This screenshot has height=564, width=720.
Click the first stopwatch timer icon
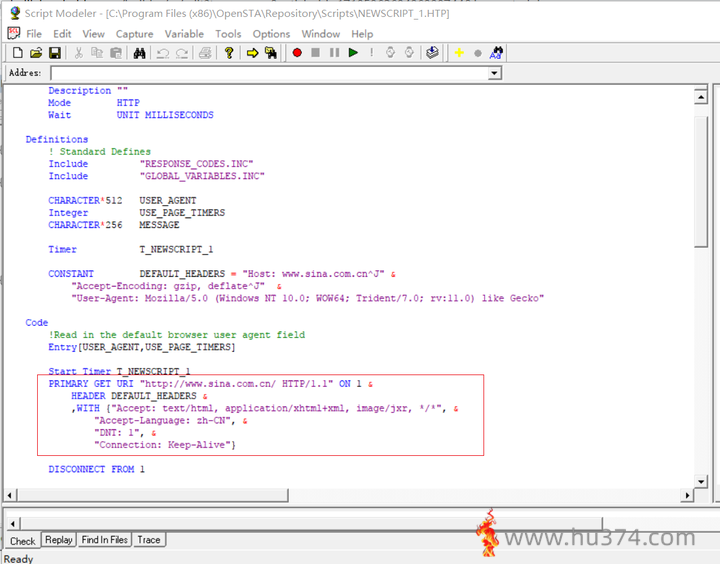[390, 53]
